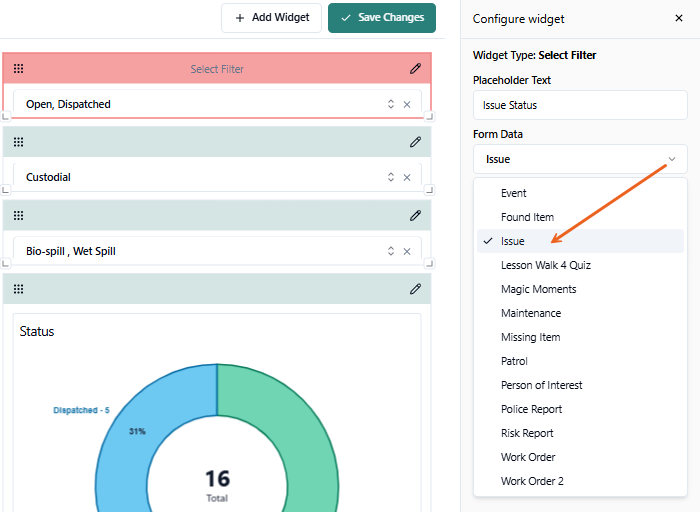Screen dimensions: 700x512
Task: Choose Maintenance in Form Data options
Action: click(530, 313)
